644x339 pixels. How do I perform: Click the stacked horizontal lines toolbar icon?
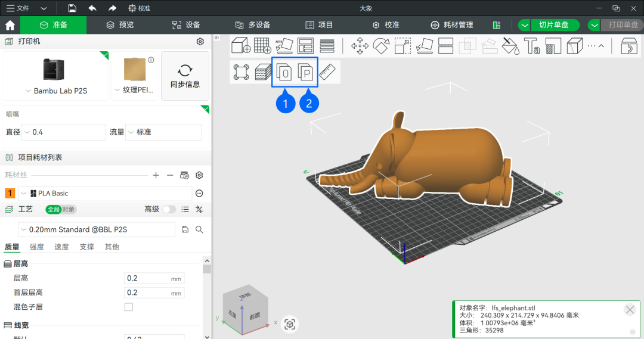[327, 45]
